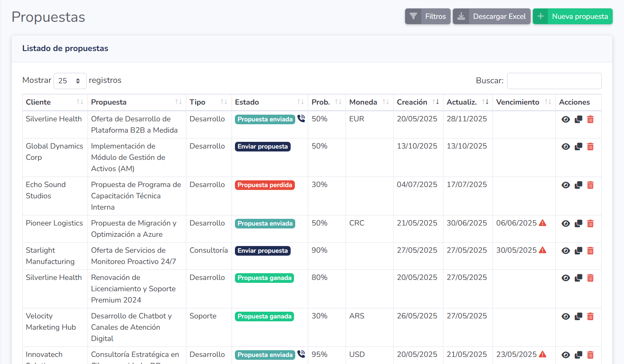Click the warning triangle next to 06/06/2025
Screen dimensions: 624x364
(543, 223)
